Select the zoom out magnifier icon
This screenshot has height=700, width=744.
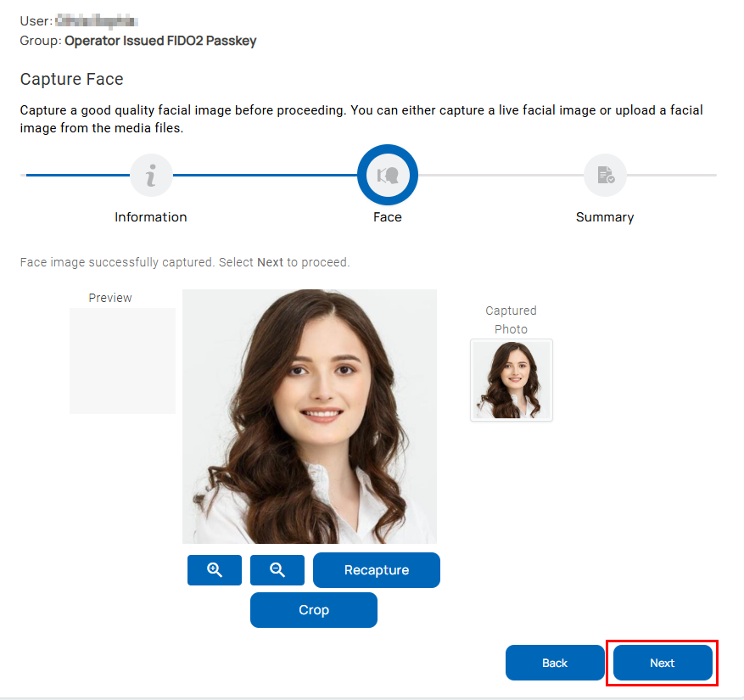pyautogui.click(x=277, y=569)
